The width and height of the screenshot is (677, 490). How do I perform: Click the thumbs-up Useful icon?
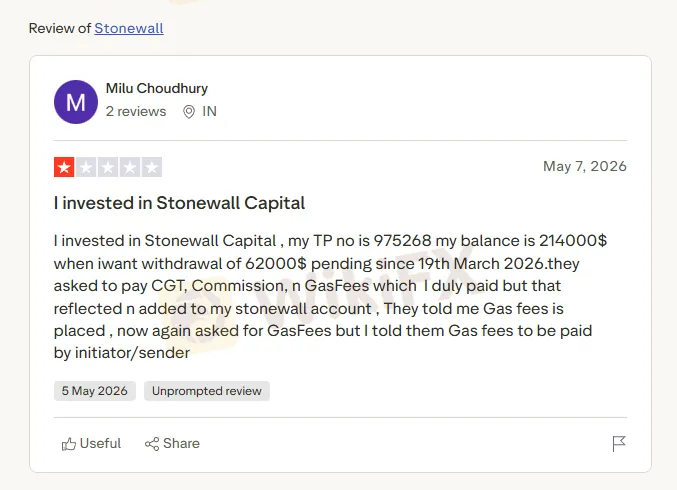pos(68,444)
